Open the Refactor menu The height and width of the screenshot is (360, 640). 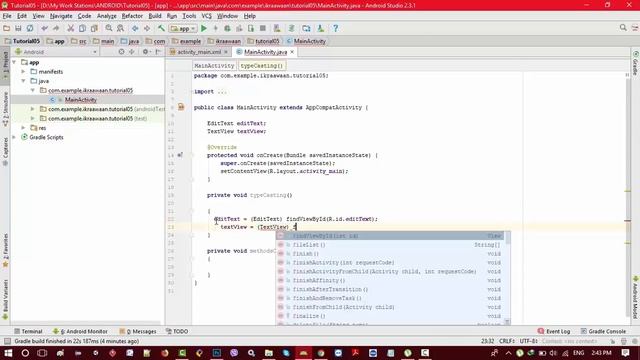(132, 16)
